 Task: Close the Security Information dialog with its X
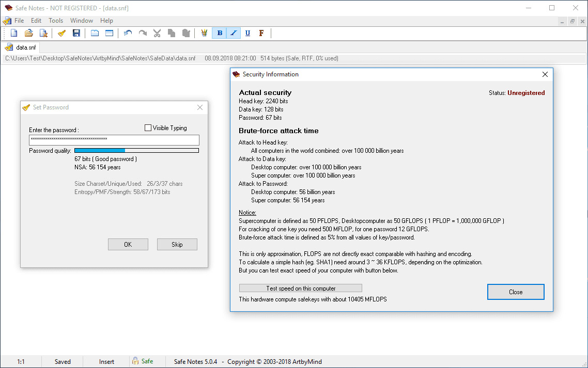pyautogui.click(x=545, y=74)
